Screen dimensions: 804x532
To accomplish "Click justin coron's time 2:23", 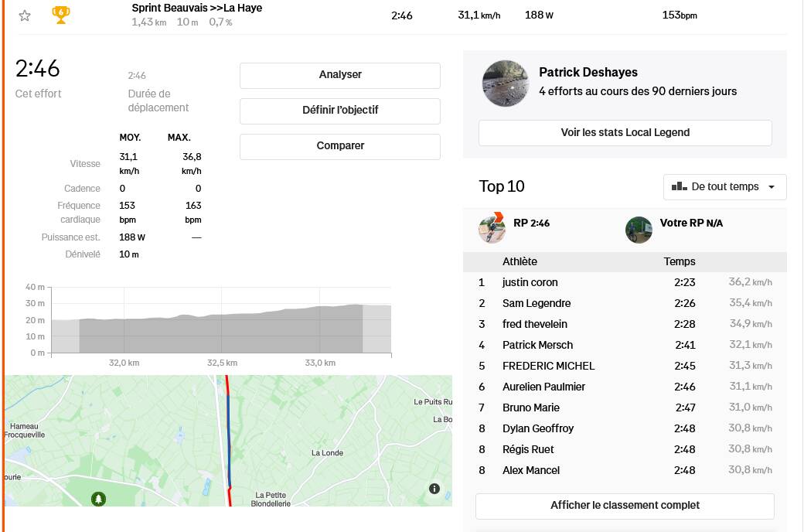I will click(684, 283).
